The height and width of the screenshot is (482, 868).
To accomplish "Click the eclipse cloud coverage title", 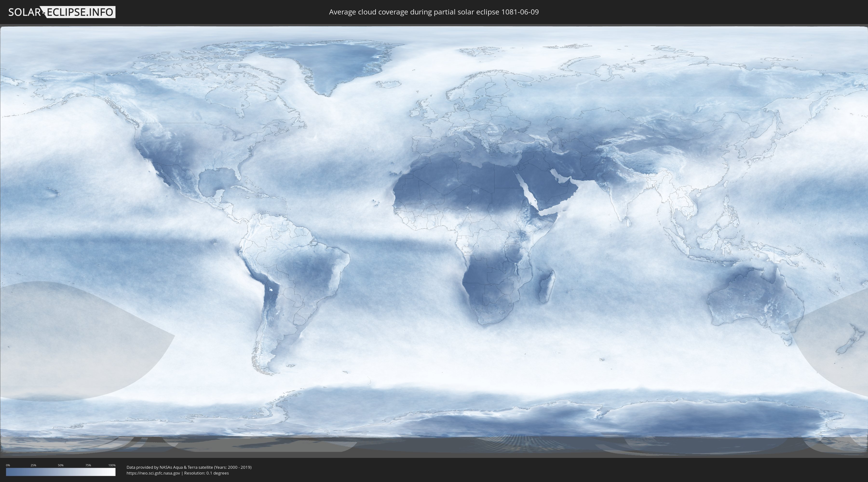I will (434, 12).
